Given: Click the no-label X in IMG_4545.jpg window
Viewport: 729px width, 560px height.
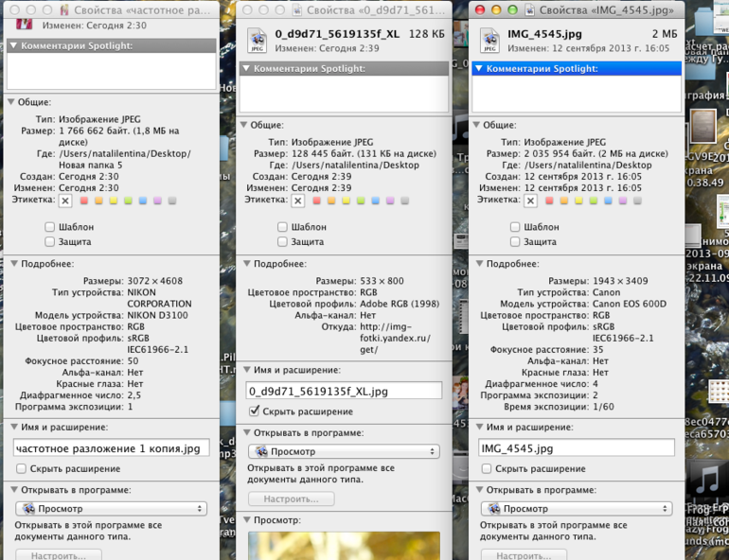Looking at the screenshot, I should click(530, 201).
